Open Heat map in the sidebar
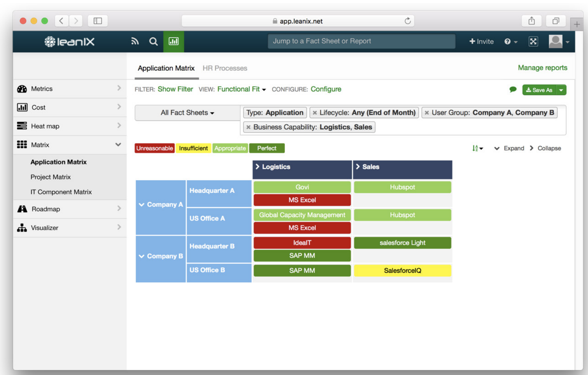Screen dimensions: 588x375 tap(70, 126)
